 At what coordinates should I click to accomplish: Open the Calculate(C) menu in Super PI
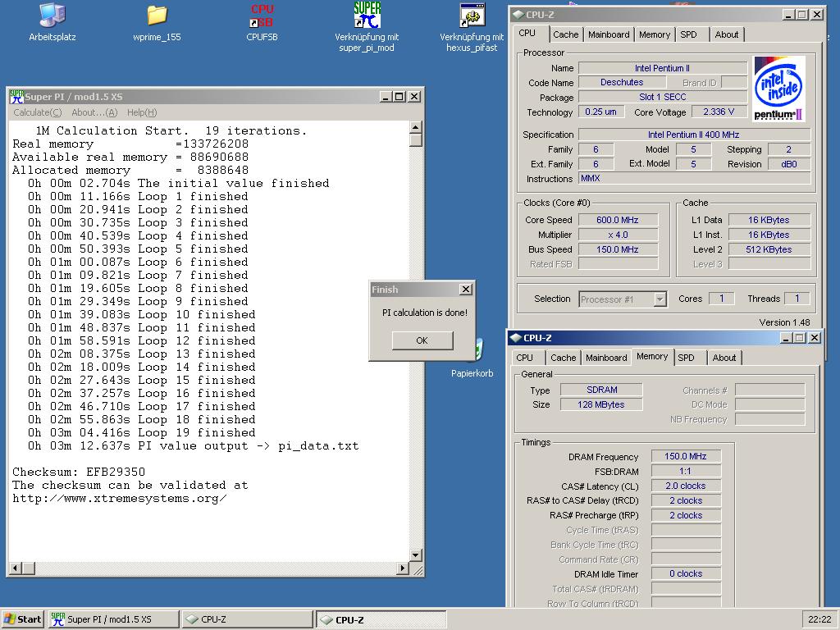(x=38, y=112)
